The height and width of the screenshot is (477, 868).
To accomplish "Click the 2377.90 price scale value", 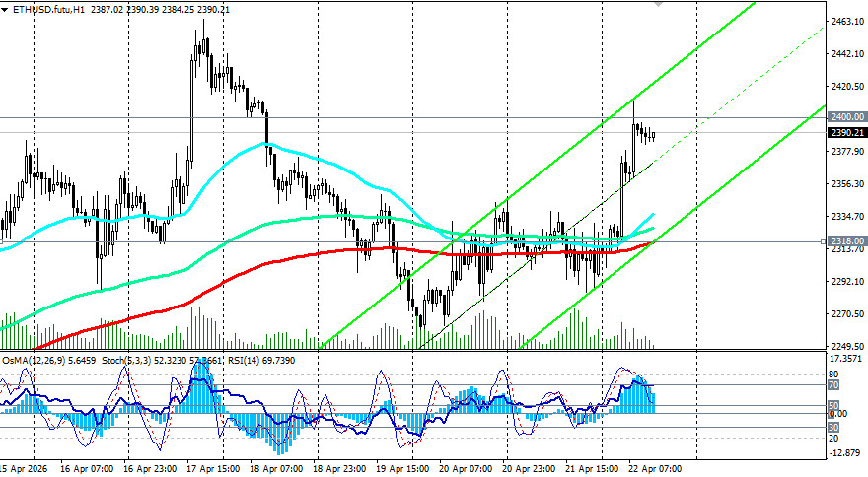I will pyautogui.click(x=847, y=152).
